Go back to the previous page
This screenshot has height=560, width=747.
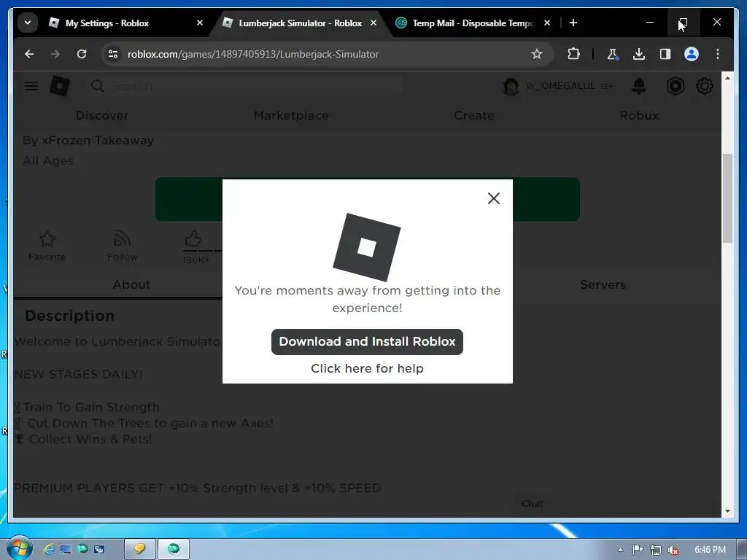click(29, 54)
